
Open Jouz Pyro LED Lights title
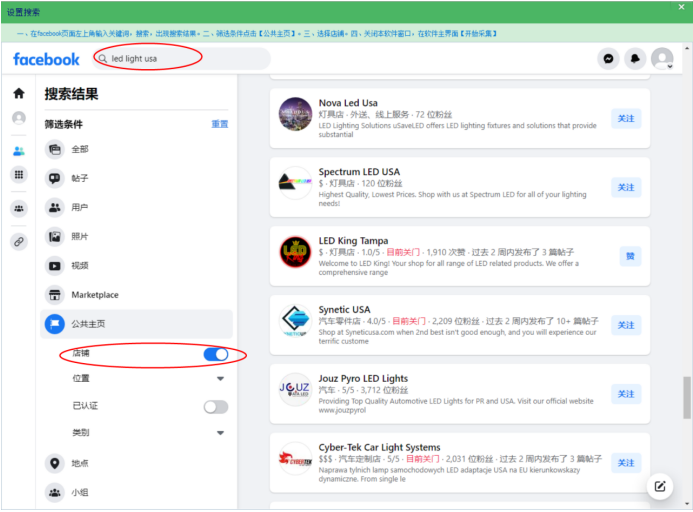(x=363, y=379)
